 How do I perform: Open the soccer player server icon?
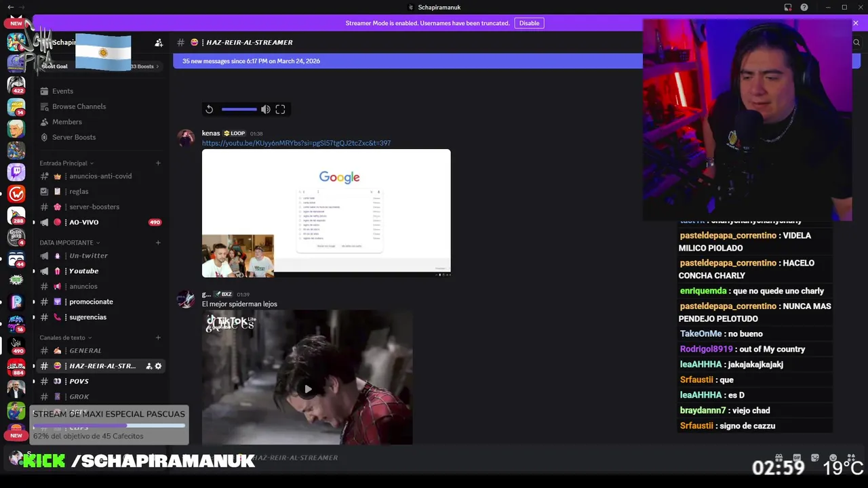tap(16, 411)
